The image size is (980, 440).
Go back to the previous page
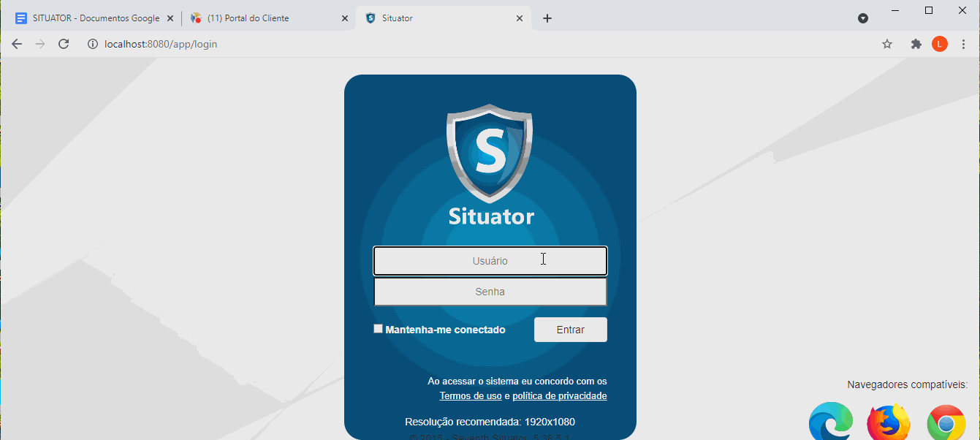tap(17, 44)
